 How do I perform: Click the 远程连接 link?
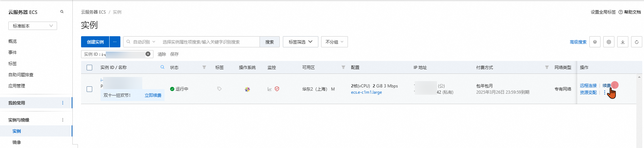point(588,86)
